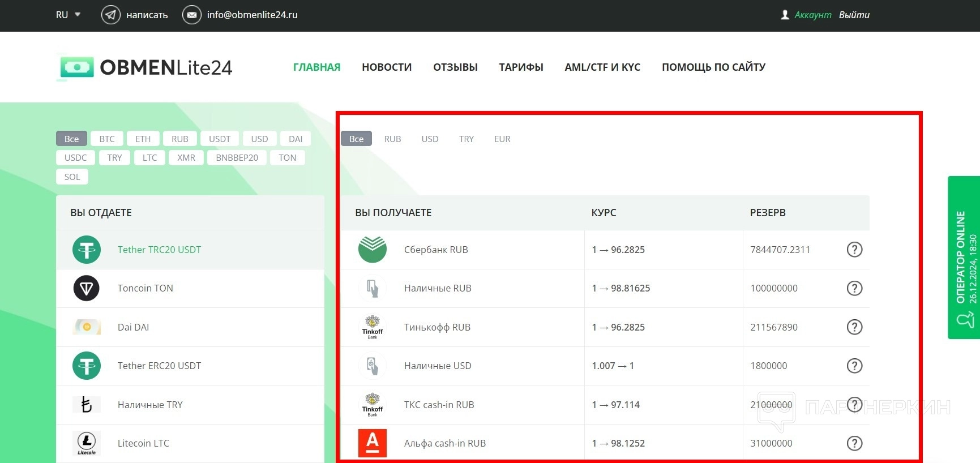Click the email envelope icon
Screen dimensions: 980x463
pyautogui.click(x=192, y=15)
